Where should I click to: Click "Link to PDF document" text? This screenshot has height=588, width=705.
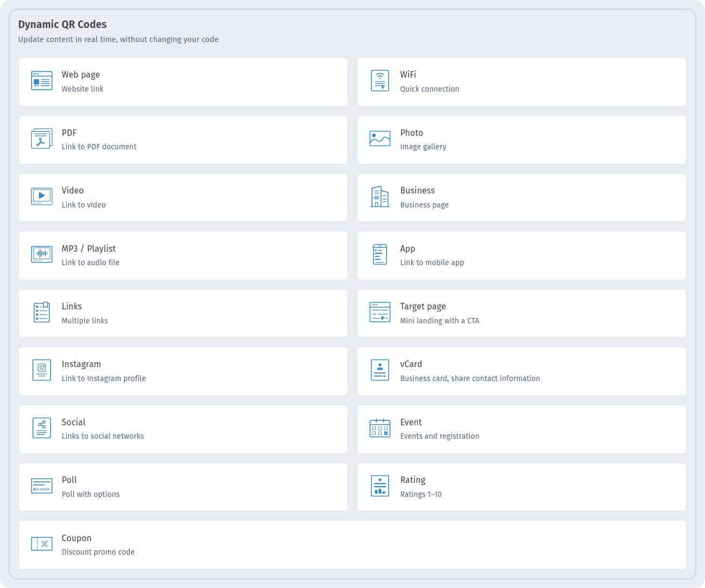(x=99, y=147)
